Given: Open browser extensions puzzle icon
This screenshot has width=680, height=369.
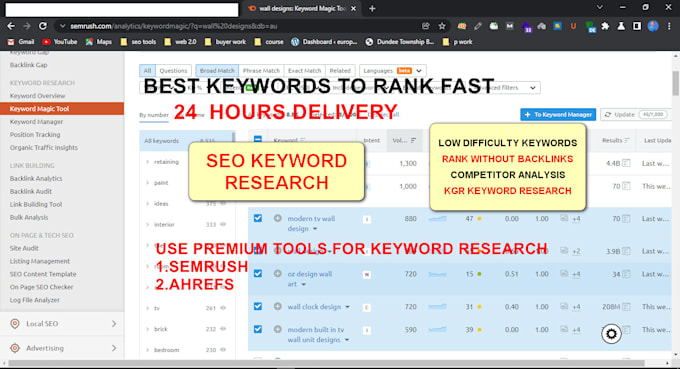Looking at the screenshot, I should tap(605, 26).
